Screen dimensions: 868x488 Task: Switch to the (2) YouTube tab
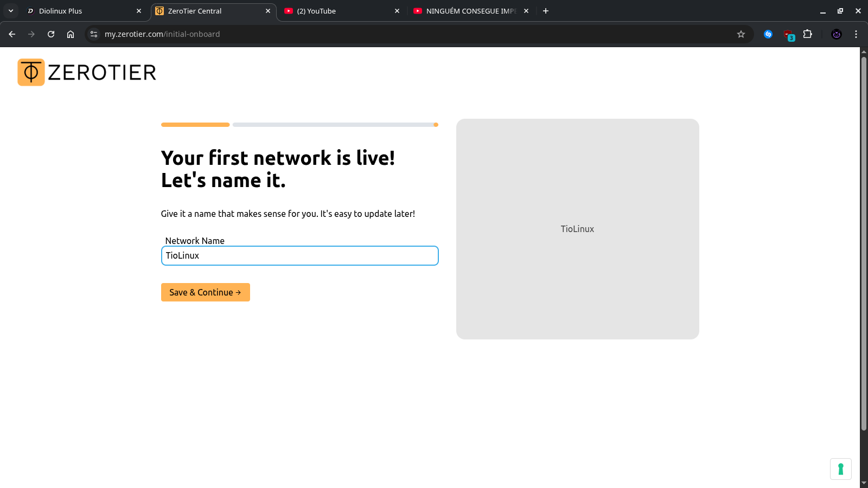click(x=336, y=11)
